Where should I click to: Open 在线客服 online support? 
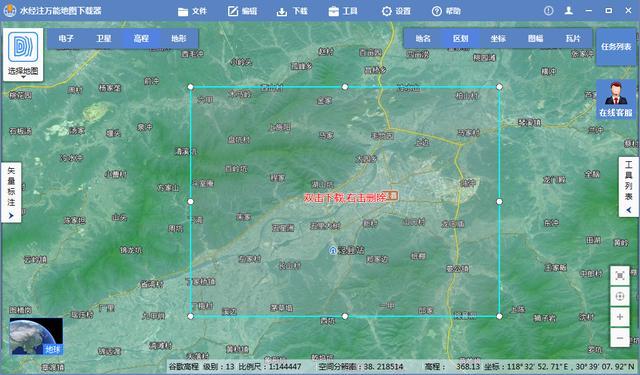616,99
